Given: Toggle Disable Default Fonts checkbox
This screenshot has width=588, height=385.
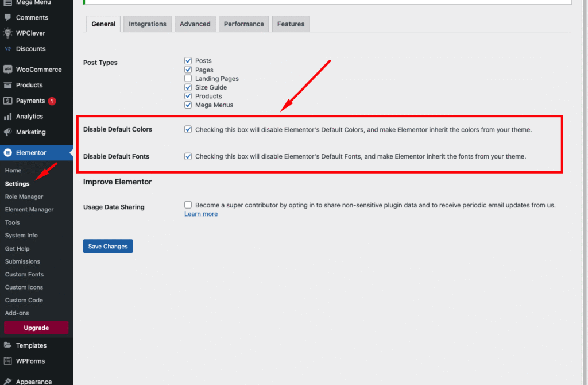Looking at the screenshot, I should 188,156.
